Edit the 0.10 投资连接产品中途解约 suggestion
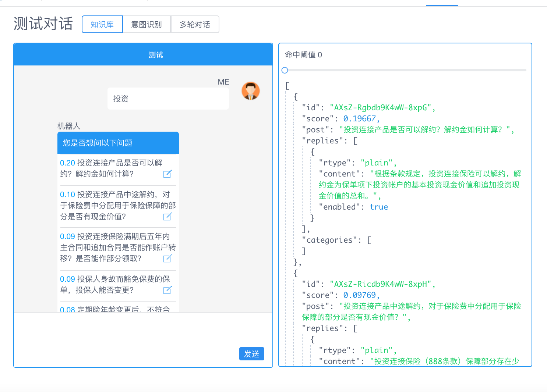This screenshot has width=547, height=392. click(x=167, y=217)
